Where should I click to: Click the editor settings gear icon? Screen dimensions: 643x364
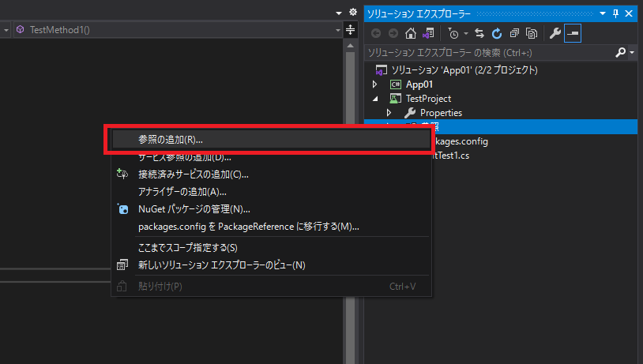coord(352,13)
